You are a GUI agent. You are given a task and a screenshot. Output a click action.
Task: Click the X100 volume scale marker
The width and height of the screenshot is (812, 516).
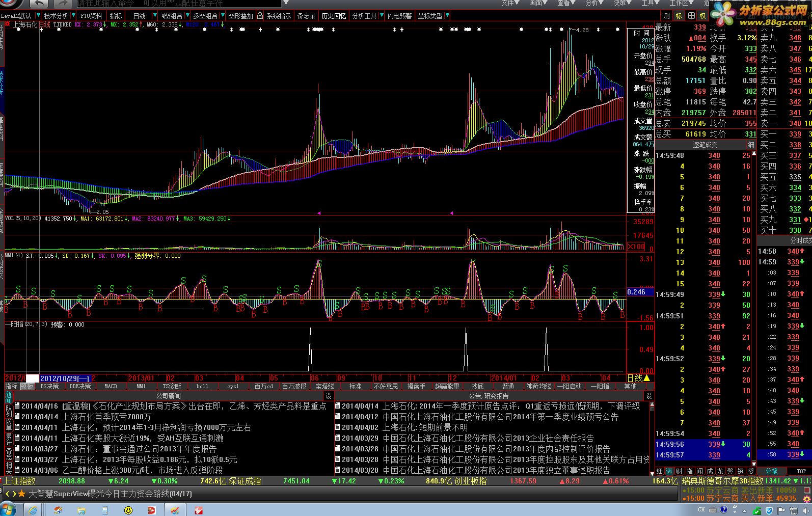coord(636,247)
